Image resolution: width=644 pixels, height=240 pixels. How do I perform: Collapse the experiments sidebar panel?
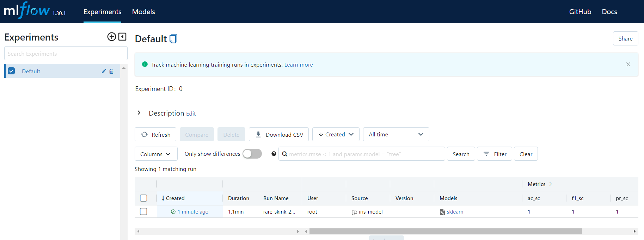pos(122,37)
